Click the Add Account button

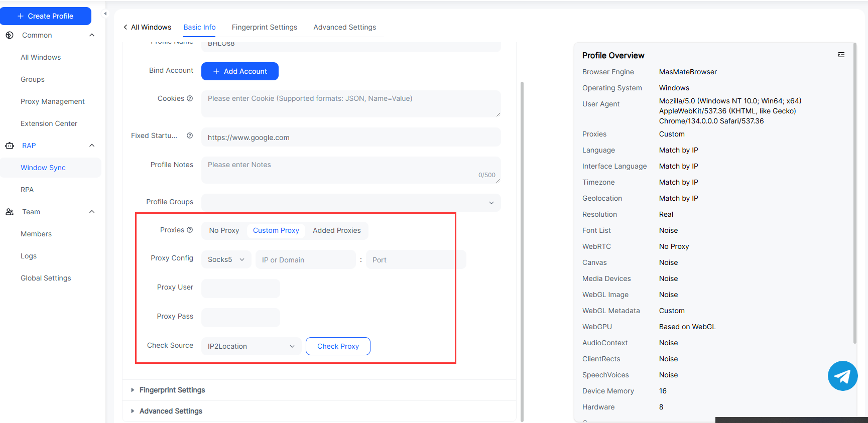[240, 71]
